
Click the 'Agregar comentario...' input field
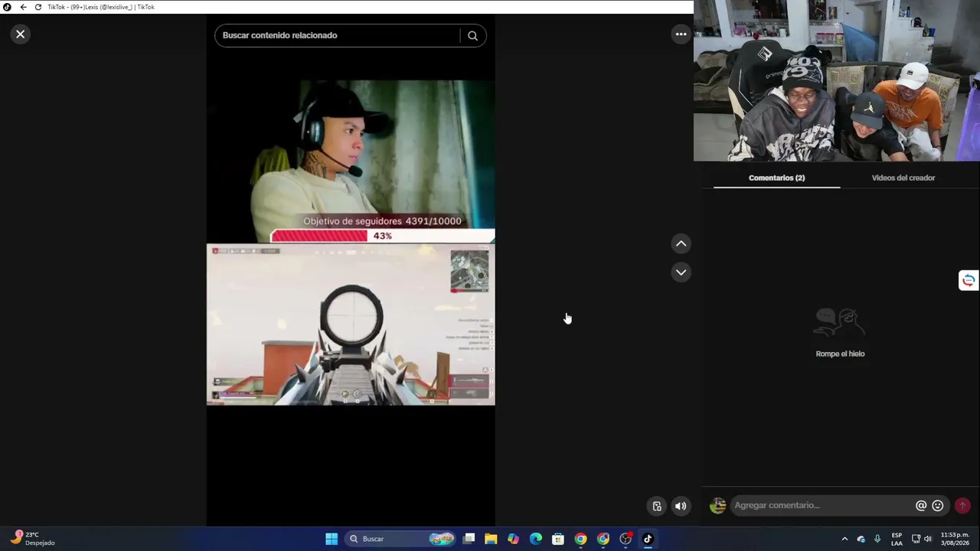[x=822, y=505]
